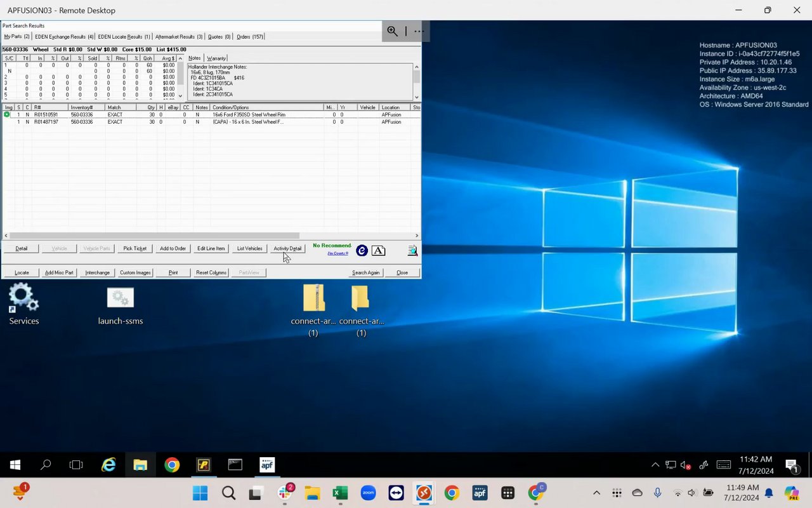Open the Orders (157) tab
This screenshot has width=812, height=508.
click(x=250, y=37)
